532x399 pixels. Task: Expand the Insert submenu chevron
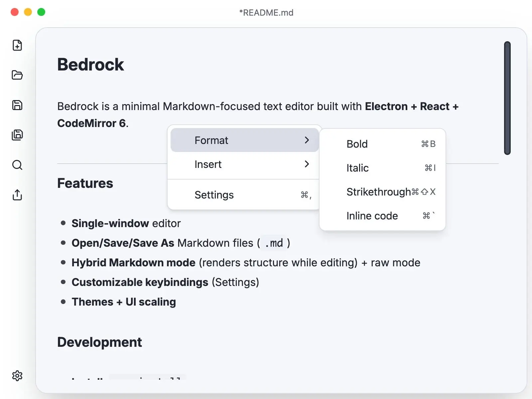click(307, 164)
